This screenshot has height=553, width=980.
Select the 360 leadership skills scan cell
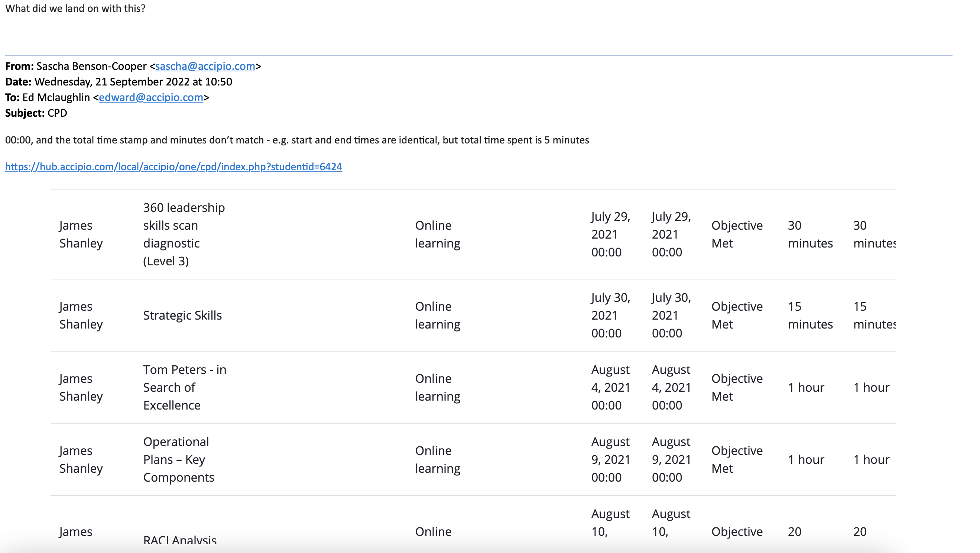tap(184, 234)
